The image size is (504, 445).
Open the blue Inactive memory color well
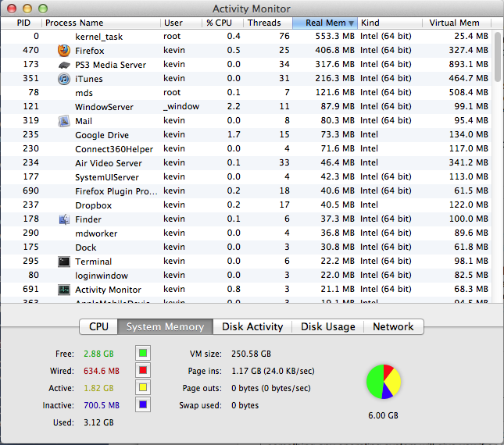pos(143,404)
